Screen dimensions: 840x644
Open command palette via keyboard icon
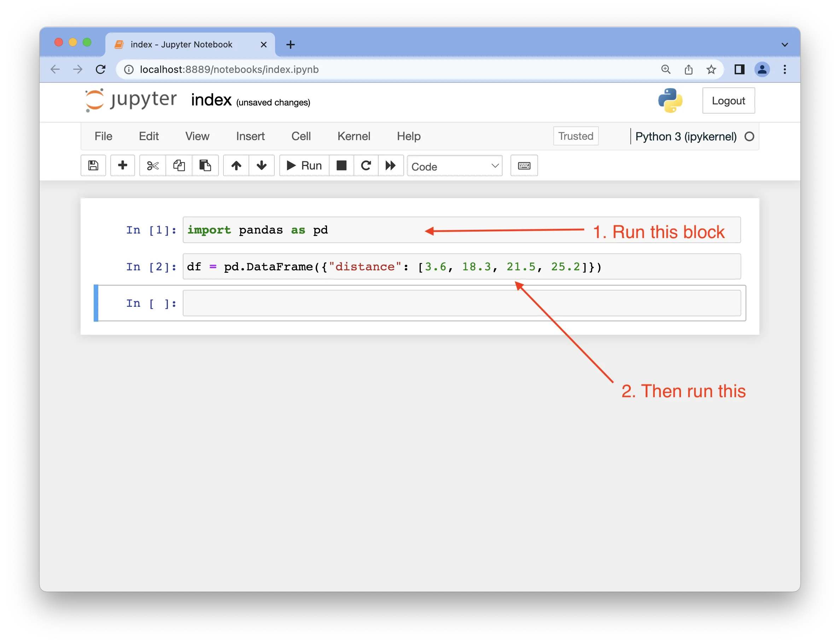point(524,165)
